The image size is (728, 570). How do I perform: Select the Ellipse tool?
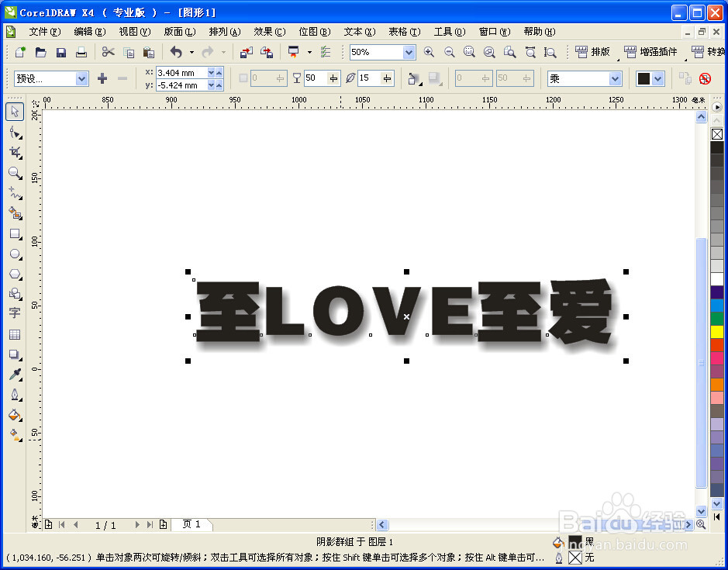[x=15, y=254]
